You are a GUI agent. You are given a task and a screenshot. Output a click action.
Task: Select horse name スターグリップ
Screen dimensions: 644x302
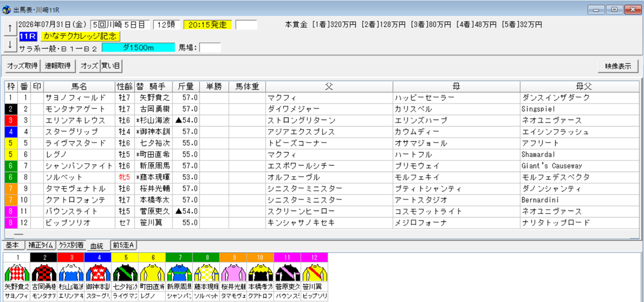coord(72,132)
